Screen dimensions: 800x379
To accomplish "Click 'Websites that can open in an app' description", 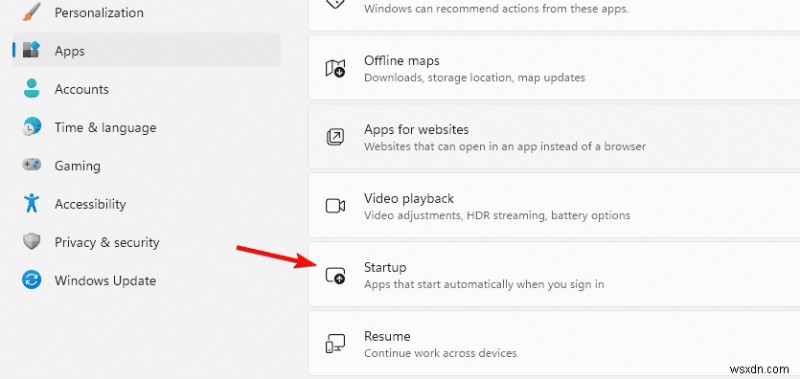I will 505,147.
